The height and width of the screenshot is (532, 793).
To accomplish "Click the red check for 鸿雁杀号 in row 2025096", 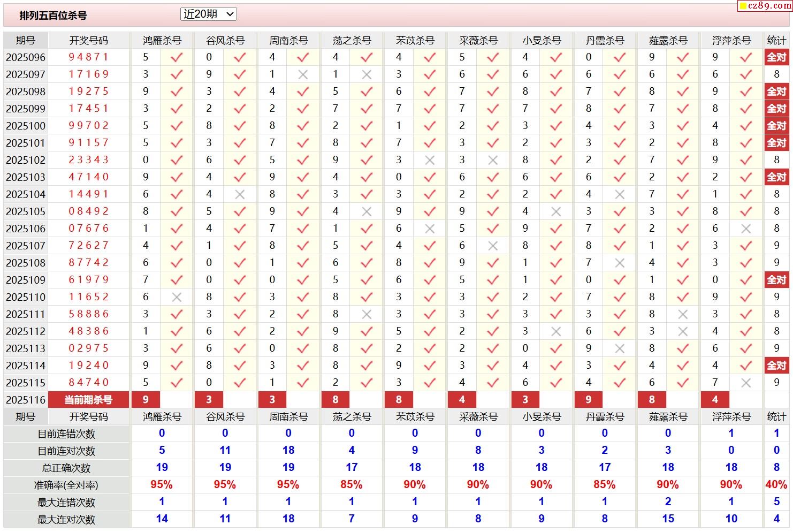I will pos(177,57).
